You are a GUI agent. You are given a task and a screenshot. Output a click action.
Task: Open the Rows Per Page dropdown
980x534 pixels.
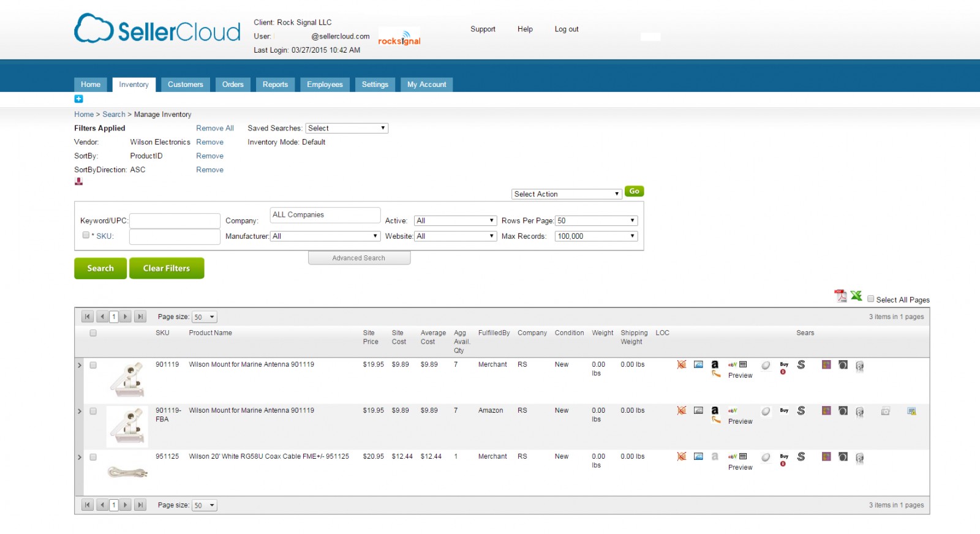pyautogui.click(x=597, y=220)
